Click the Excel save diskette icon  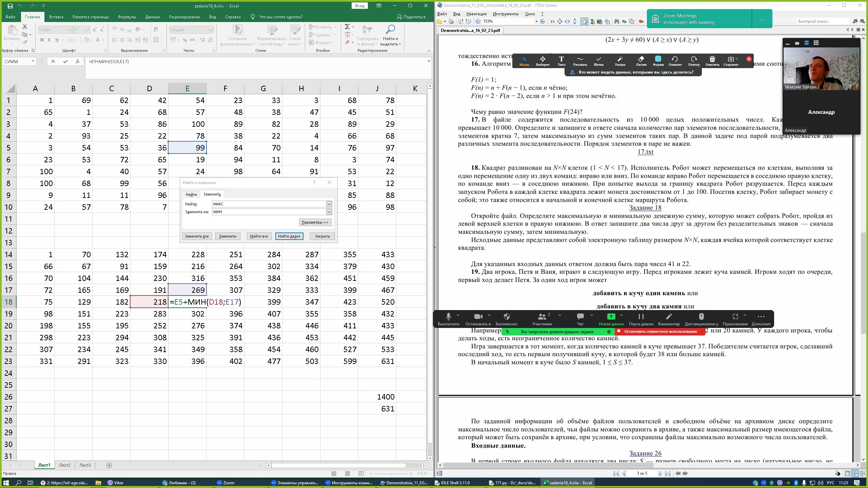coord(10,6)
